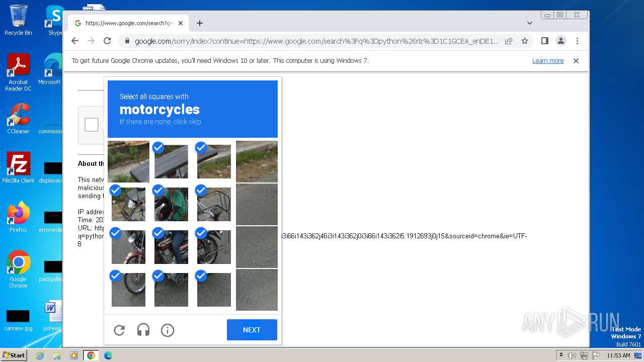The width and height of the screenshot is (644, 362).
Task: Deselect second tile in bottom captcha row
Action: pyautogui.click(x=171, y=290)
